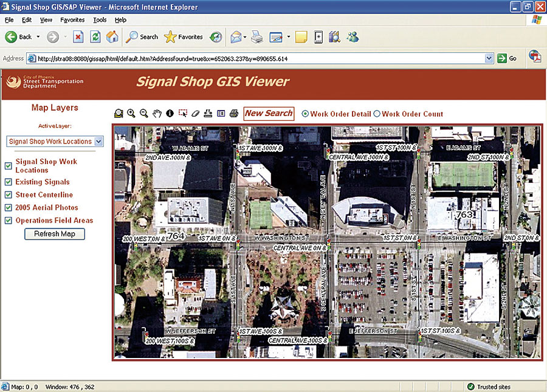Click the Street Transportation Department logo

click(45, 82)
